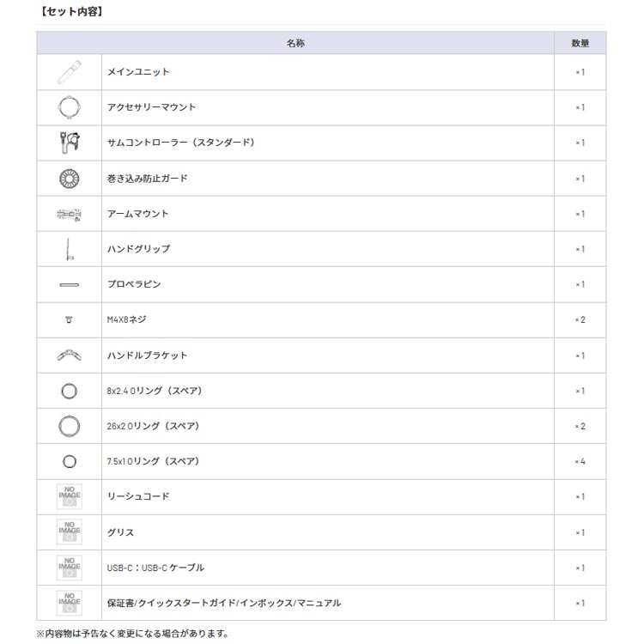This screenshot has height=644, width=644.
Task: Click the M4X8 screw icon
Action: click(x=69, y=319)
